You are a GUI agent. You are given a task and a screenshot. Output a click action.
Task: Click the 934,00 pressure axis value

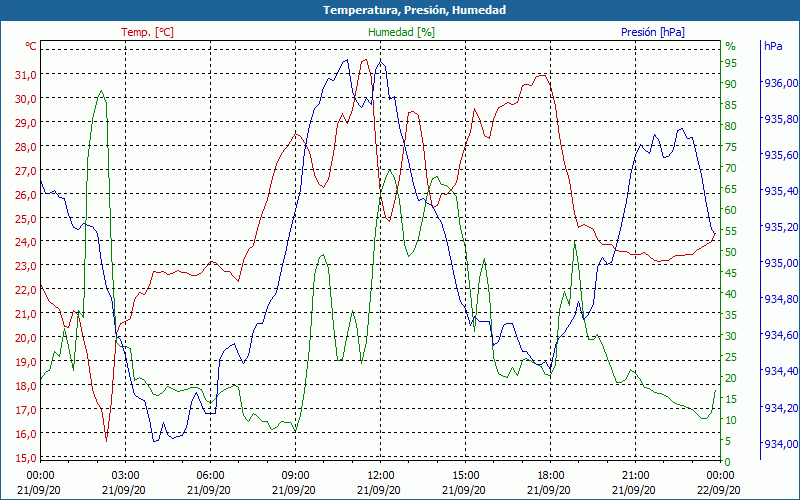pos(780,443)
